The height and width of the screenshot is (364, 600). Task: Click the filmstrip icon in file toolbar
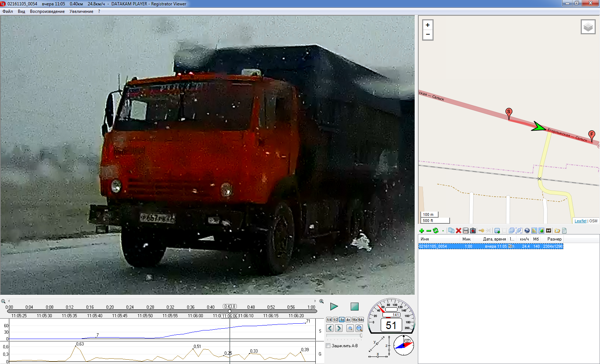[549, 231]
